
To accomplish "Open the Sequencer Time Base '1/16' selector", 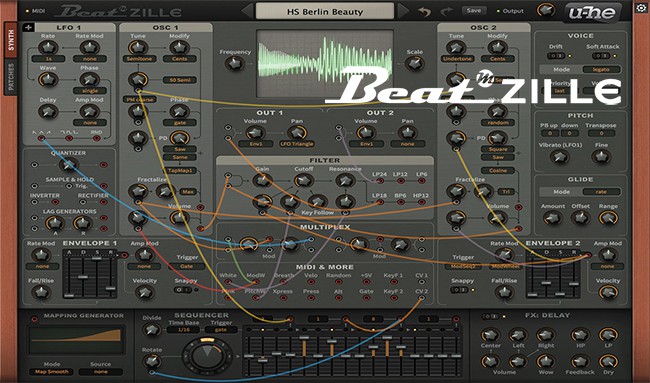I will (x=183, y=330).
